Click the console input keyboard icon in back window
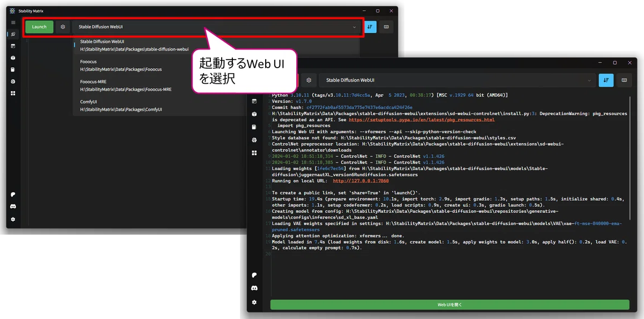Screen dimensions: 644x319 pyautogui.click(x=386, y=27)
